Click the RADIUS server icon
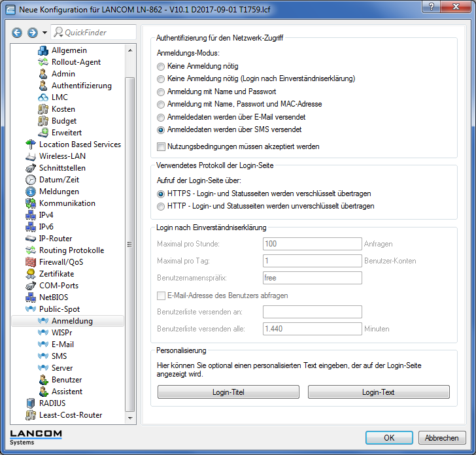Viewport: 476px width, 455px height. (30, 403)
